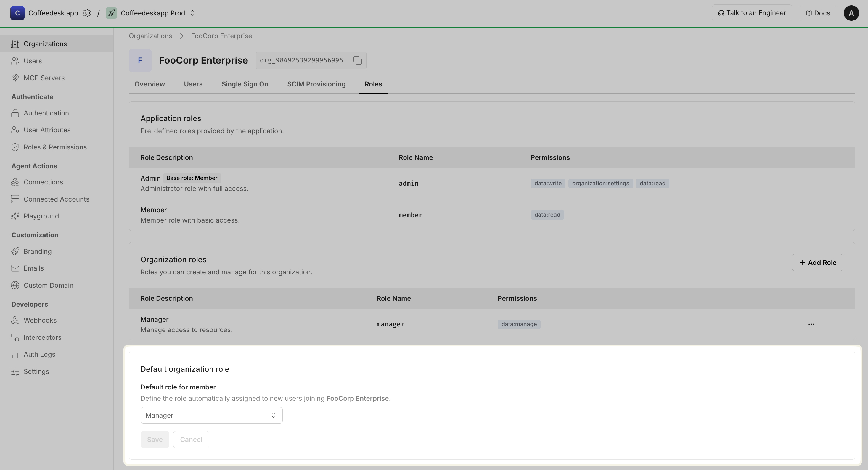
Task: Click Cancel in the default role section
Action: (191, 439)
